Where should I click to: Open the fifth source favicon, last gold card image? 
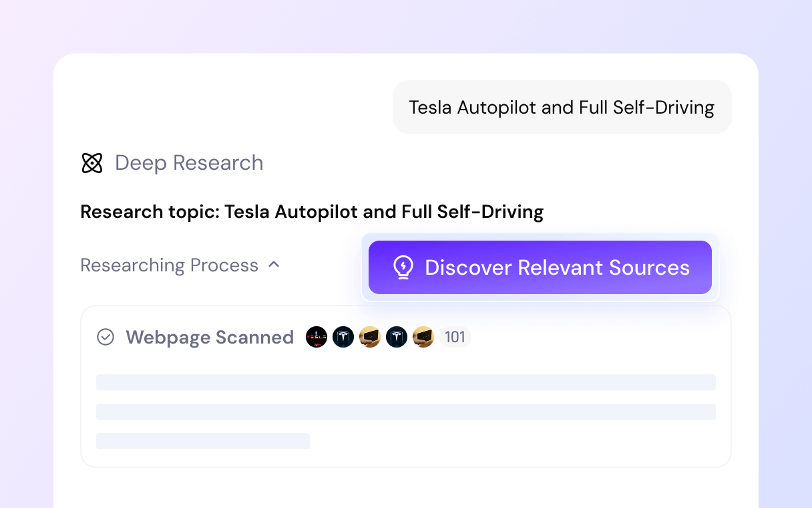coord(423,337)
